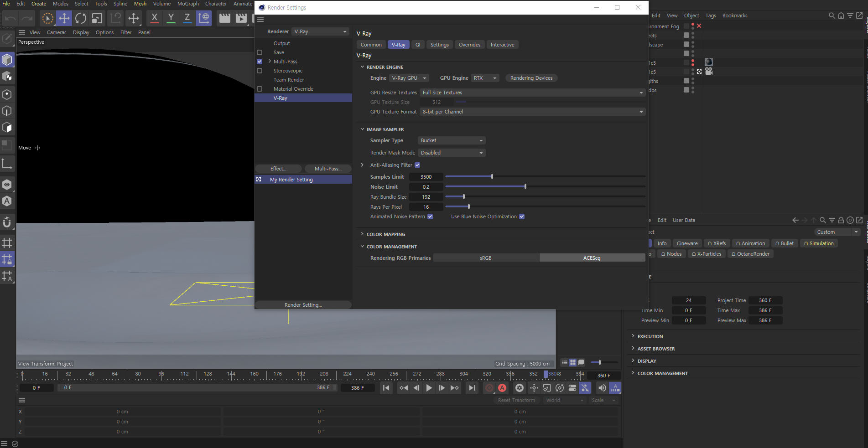868x448 pixels.
Task: Toggle Y axis lock
Action: (171, 18)
